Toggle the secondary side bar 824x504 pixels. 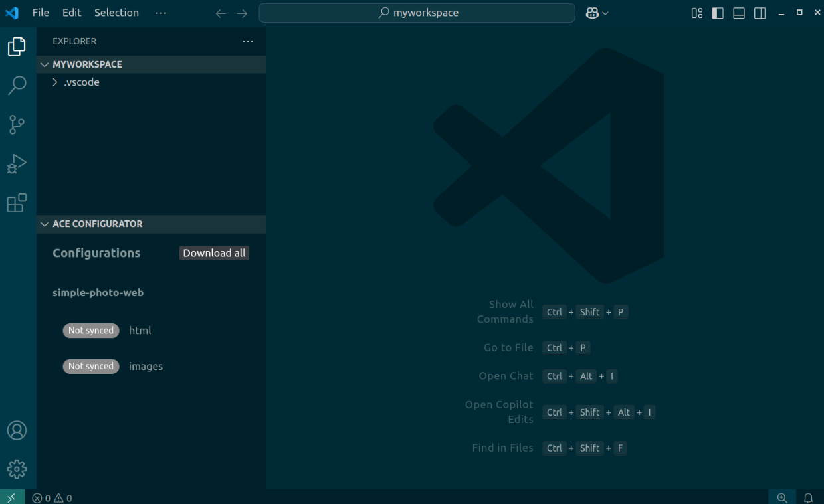point(760,13)
